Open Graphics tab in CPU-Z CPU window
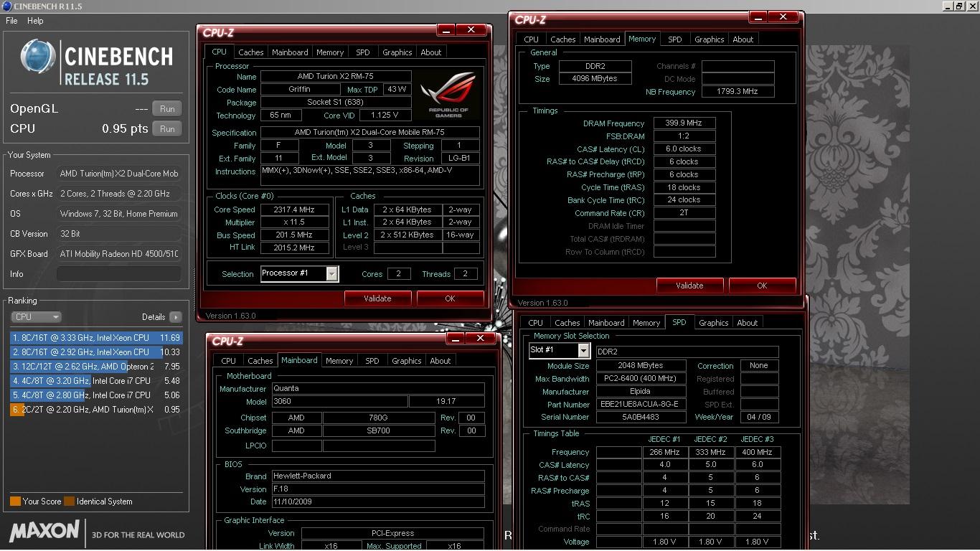The image size is (980, 551). (397, 52)
